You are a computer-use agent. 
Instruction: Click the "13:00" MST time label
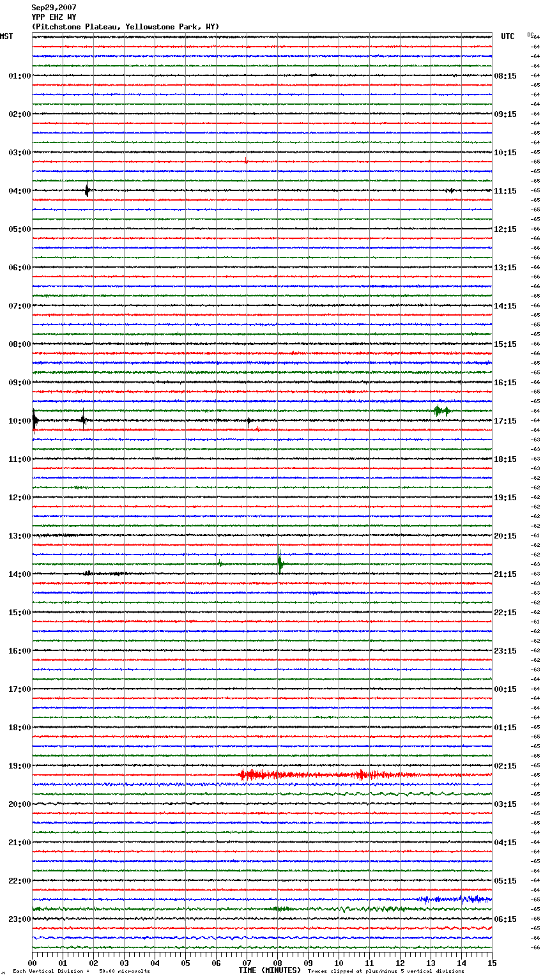(20, 536)
